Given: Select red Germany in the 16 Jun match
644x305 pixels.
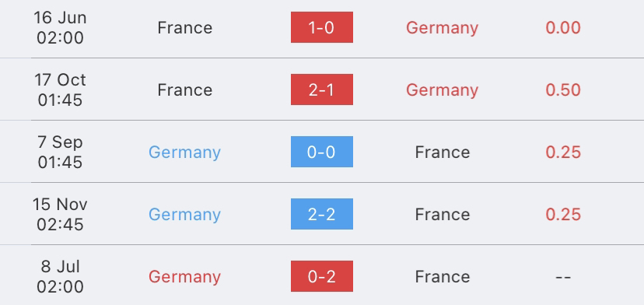Looking at the screenshot, I should (x=442, y=28).
